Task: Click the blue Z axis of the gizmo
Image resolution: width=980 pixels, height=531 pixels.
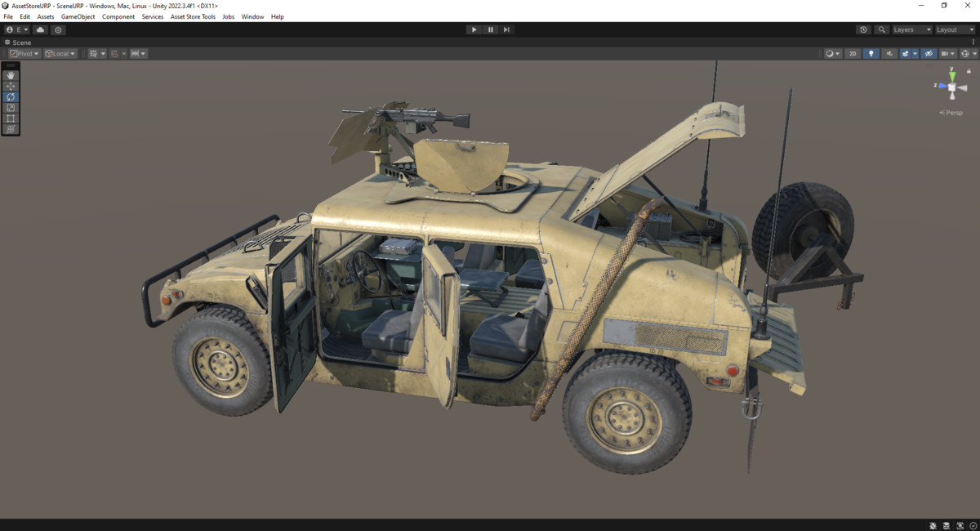Action: (x=942, y=86)
